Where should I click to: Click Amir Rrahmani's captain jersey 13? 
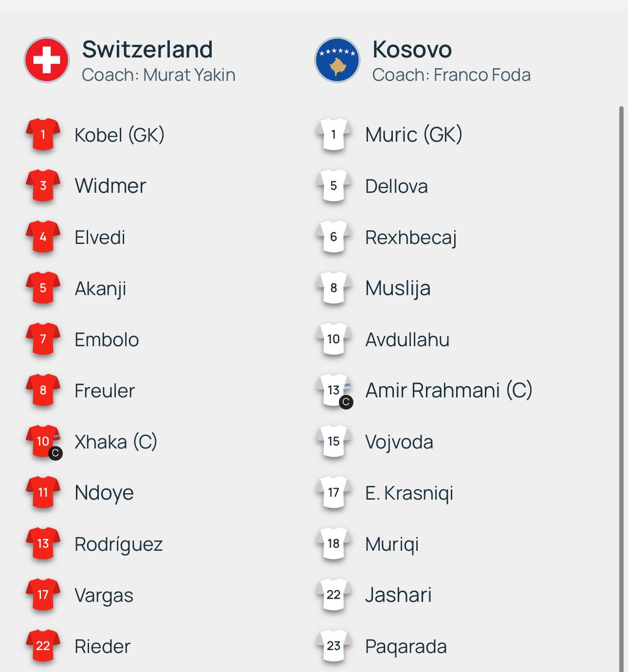coord(334,391)
